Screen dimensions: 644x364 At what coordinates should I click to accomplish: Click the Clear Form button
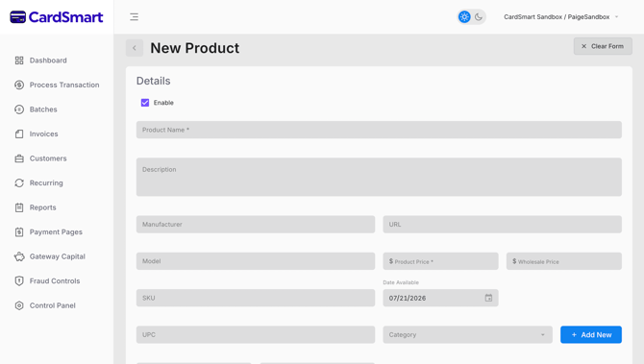pos(603,46)
